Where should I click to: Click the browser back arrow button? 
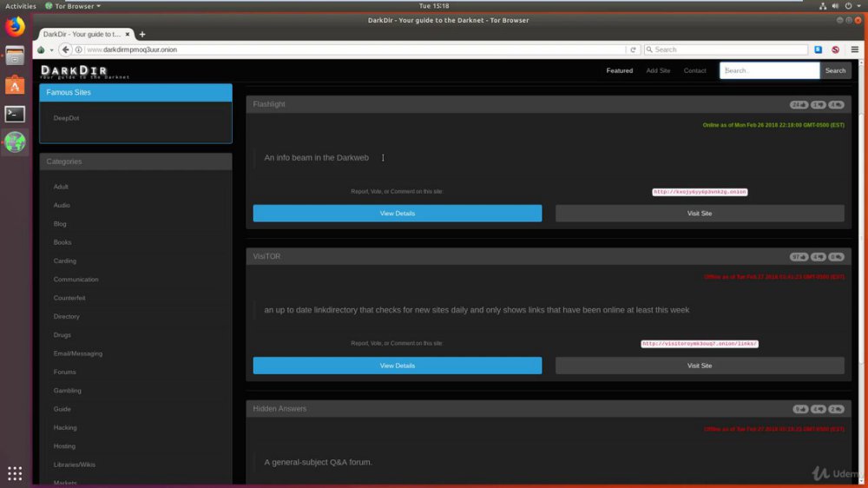click(x=65, y=49)
